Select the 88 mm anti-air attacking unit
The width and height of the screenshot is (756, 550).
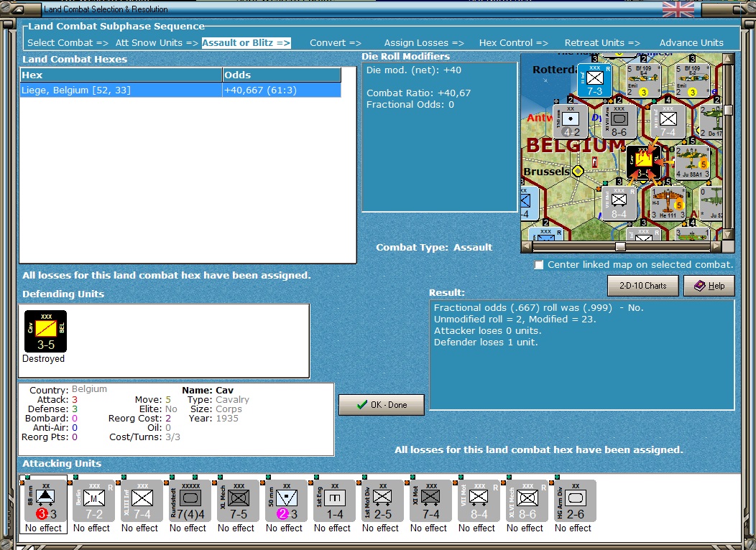tap(45, 501)
